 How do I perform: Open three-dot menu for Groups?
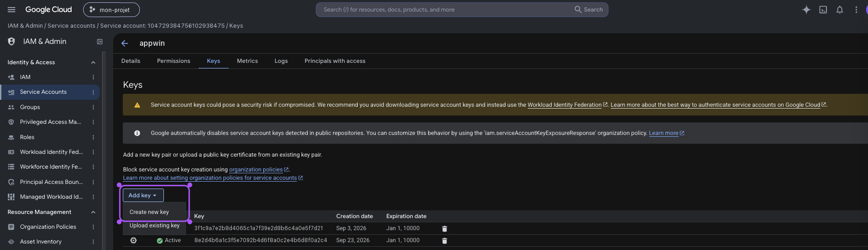[93, 107]
